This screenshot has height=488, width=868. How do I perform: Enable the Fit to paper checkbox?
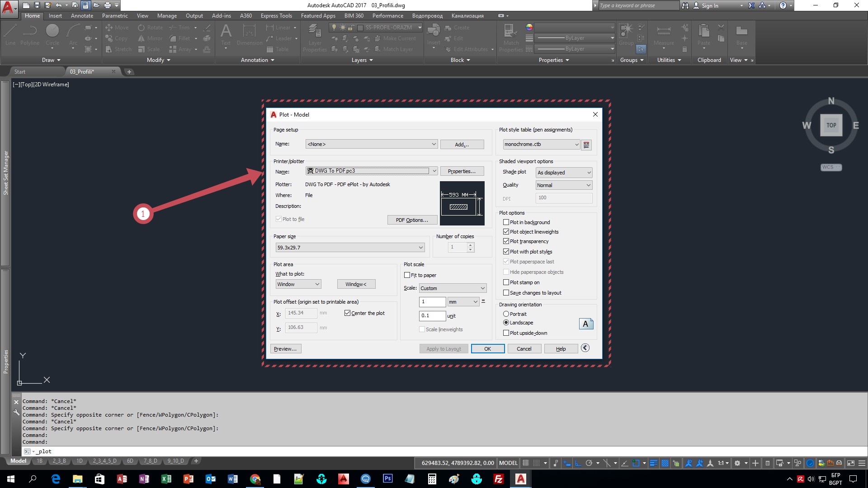[407, 275]
